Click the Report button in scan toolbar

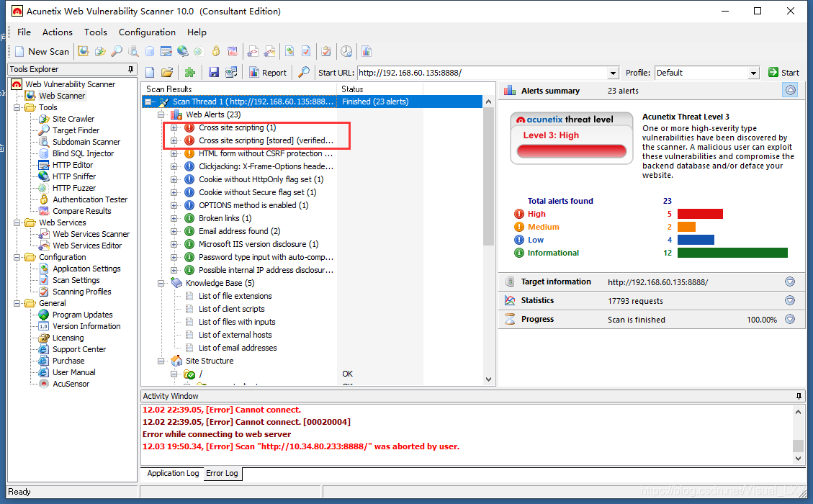268,73
